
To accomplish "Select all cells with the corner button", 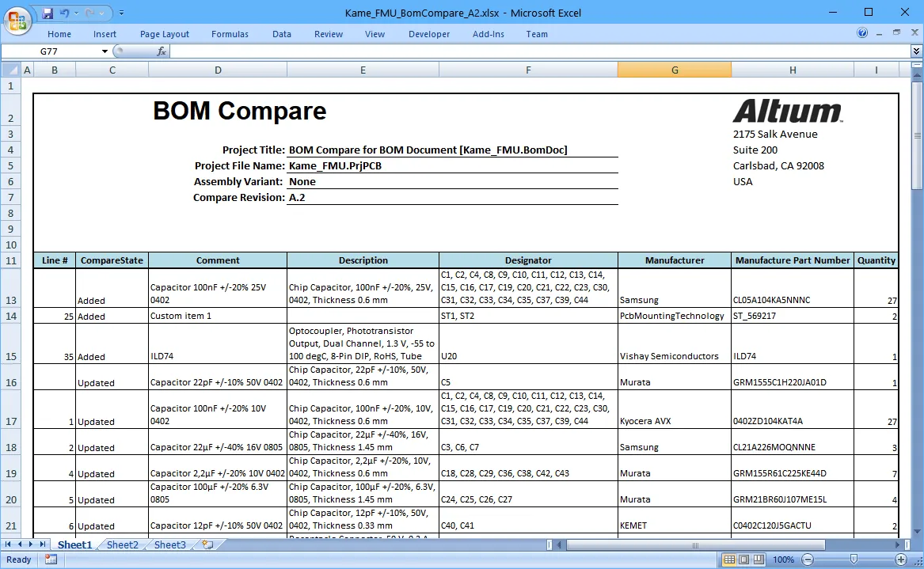I will click(x=10, y=70).
